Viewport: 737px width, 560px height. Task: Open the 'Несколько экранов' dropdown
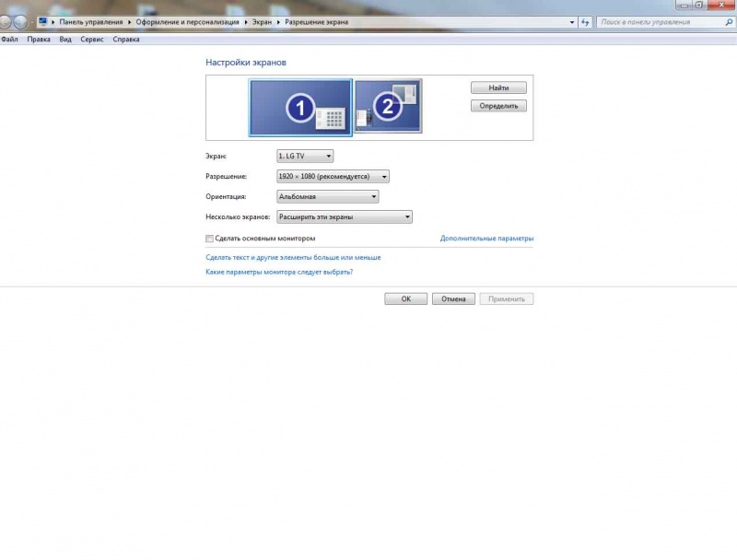pyautogui.click(x=344, y=217)
